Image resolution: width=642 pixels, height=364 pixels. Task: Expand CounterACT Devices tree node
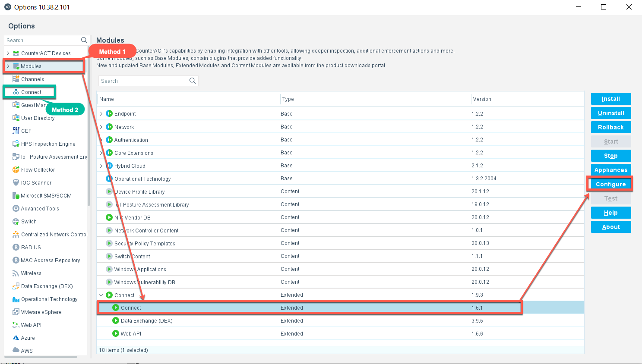click(8, 53)
